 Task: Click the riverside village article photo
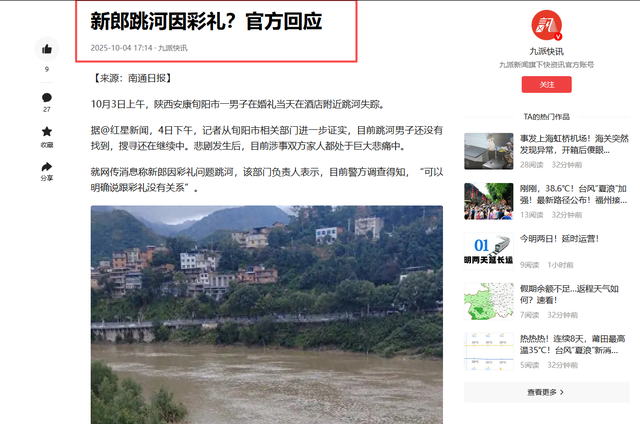[x=267, y=315]
